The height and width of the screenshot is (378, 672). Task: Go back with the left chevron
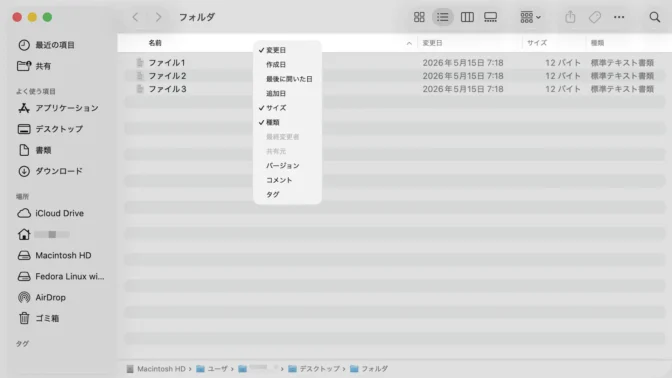(x=135, y=17)
